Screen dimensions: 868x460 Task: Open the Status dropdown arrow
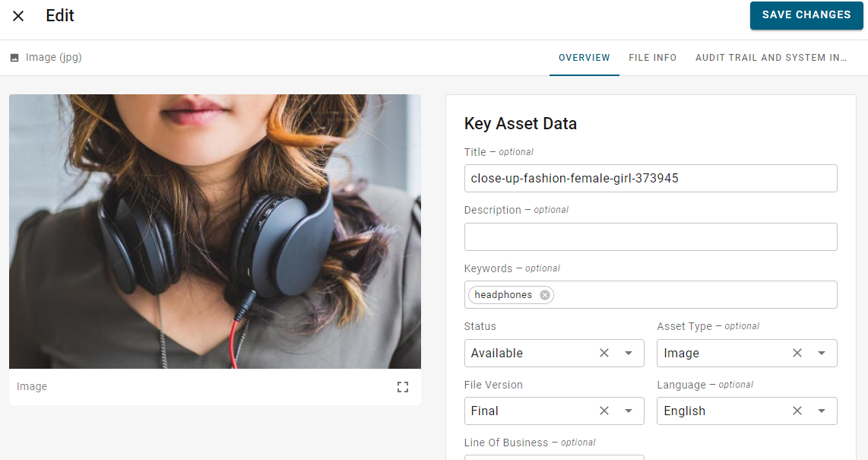click(629, 353)
